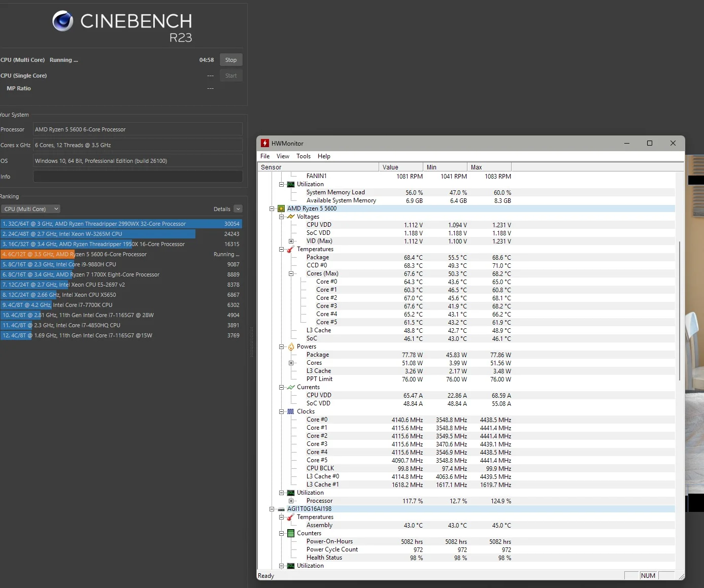704x588 pixels.
Task: Expand the Cores node under Powers
Action: click(x=291, y=363)
